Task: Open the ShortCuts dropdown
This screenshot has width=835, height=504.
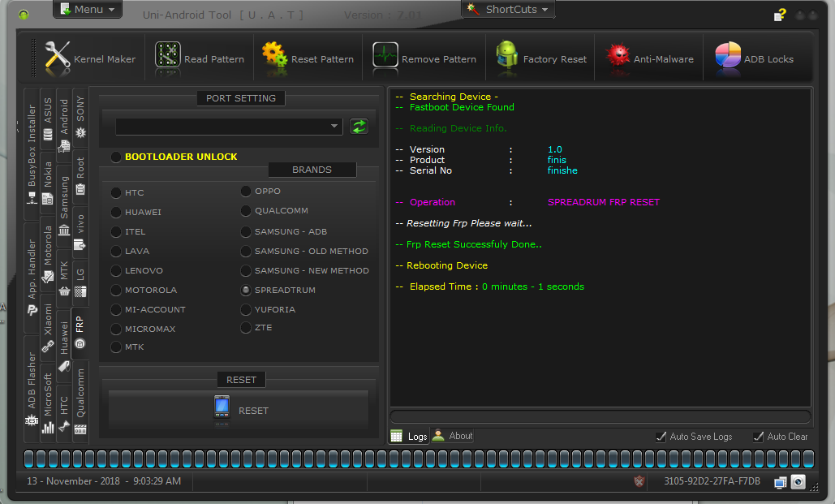Action: point(507,9)
